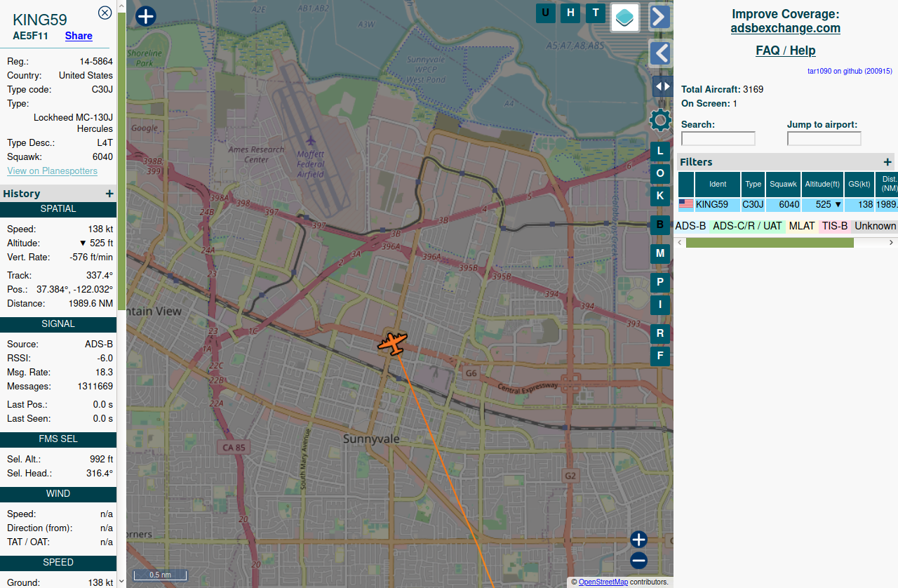
Task: Click the table scrollbar right arrow
Action: [892, 243]
